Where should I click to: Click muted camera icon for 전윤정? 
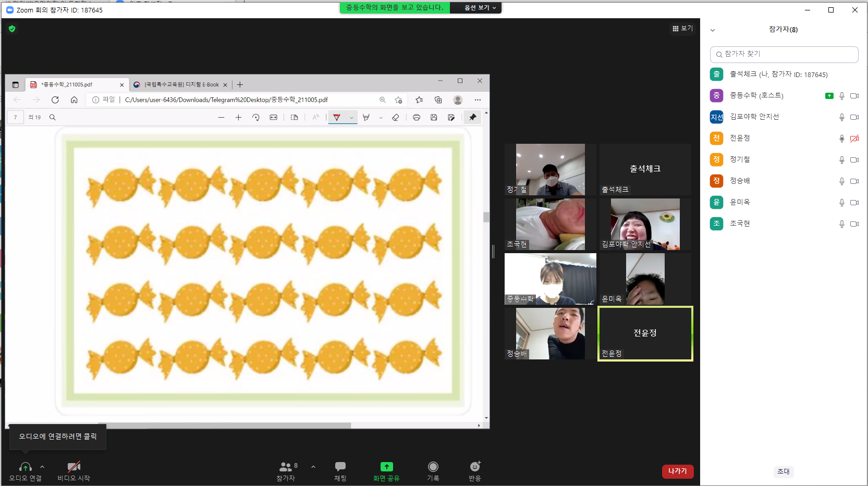(x=854, y=139)
